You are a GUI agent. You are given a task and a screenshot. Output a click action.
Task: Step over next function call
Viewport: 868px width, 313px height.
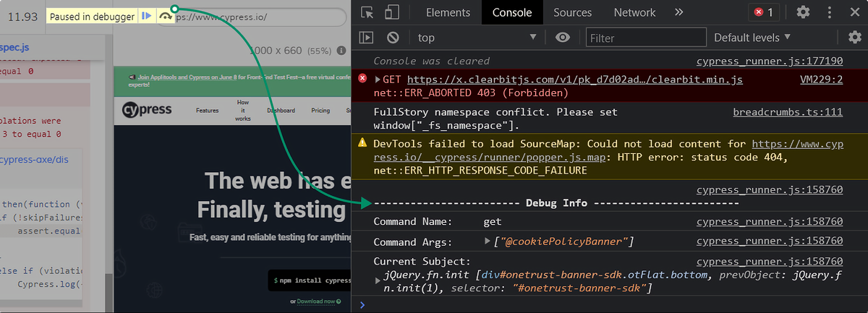(x=166, y=16)
